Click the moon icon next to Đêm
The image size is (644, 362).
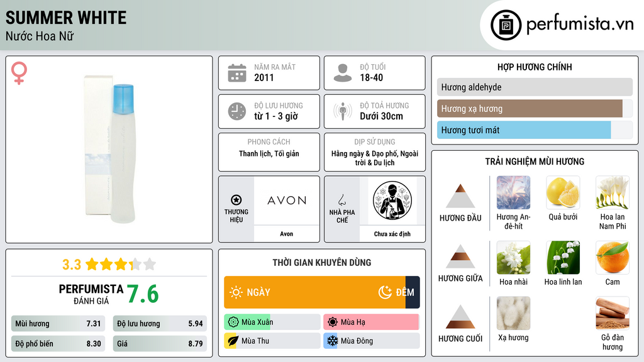click(385, 292)
